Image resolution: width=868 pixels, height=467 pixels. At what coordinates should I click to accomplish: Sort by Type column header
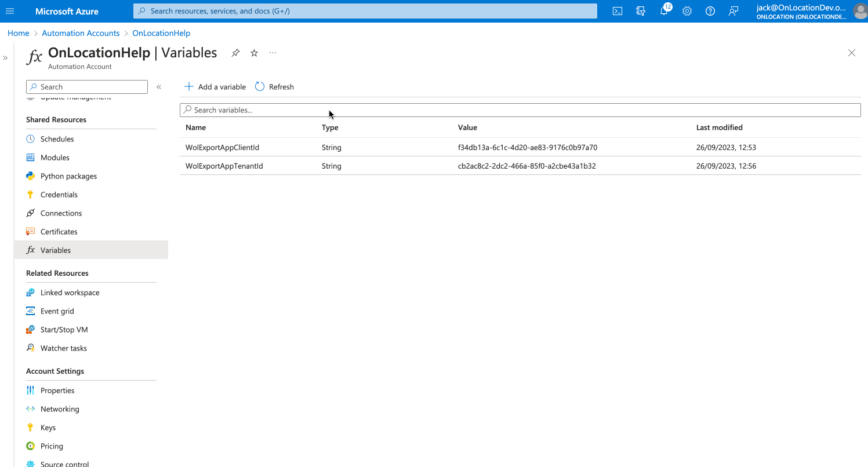[x=330, y=127]
